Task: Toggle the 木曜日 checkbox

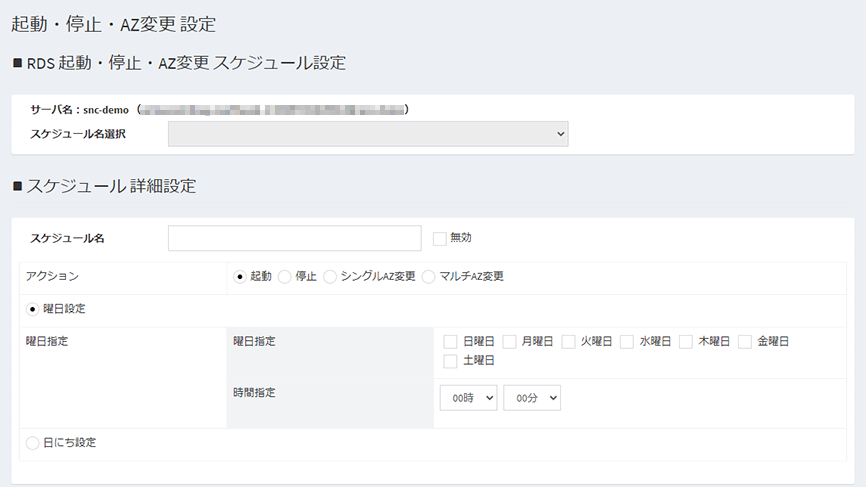Action: [686, 342]
